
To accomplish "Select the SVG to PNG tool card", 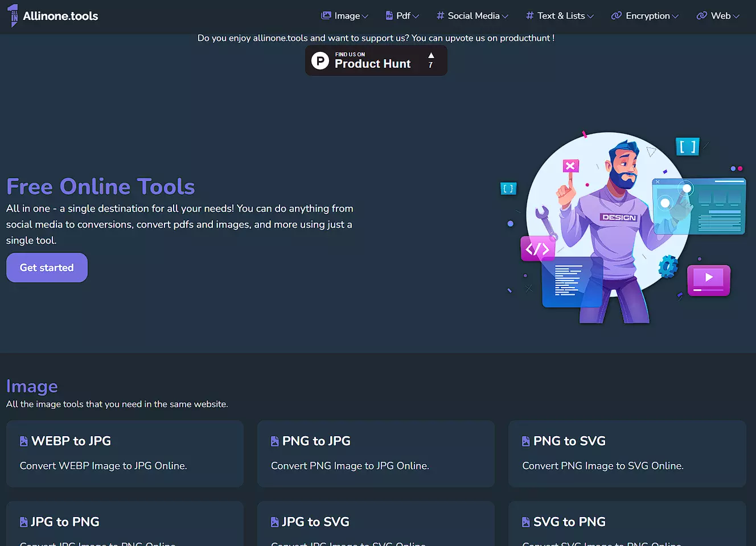I will pos(627,524).
